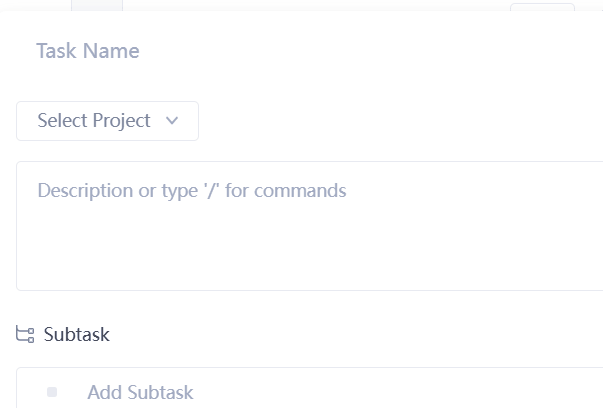This screenshot has width=603, height=408.
Task: Mark the new subtask's status square
Action: [52, 392]
